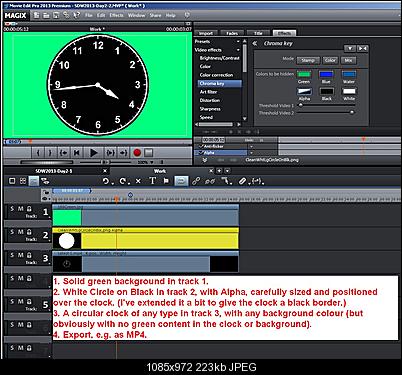The image size is (402, 375).
Task: Open the Share menu
Action: click(x=155, y=15)
